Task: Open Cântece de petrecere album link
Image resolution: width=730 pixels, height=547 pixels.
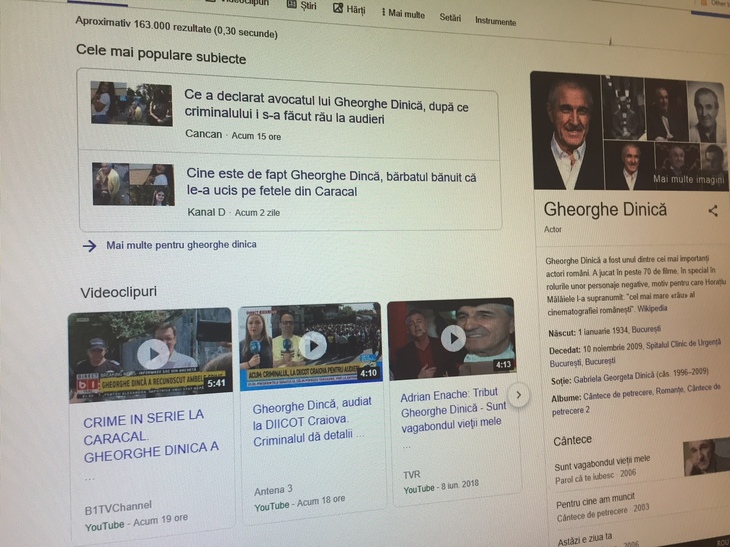Action: (617, 395)
